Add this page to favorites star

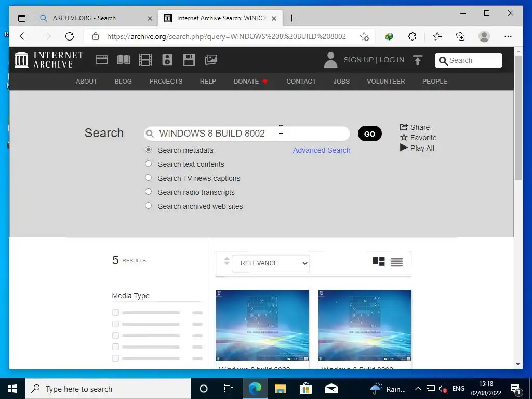coord(364,37)
